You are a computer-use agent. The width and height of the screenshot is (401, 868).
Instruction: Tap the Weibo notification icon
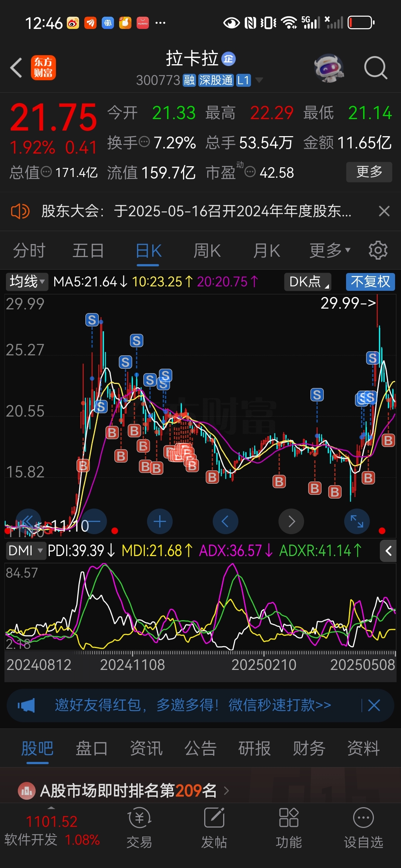pyautogui.click(x=73, y=23)
